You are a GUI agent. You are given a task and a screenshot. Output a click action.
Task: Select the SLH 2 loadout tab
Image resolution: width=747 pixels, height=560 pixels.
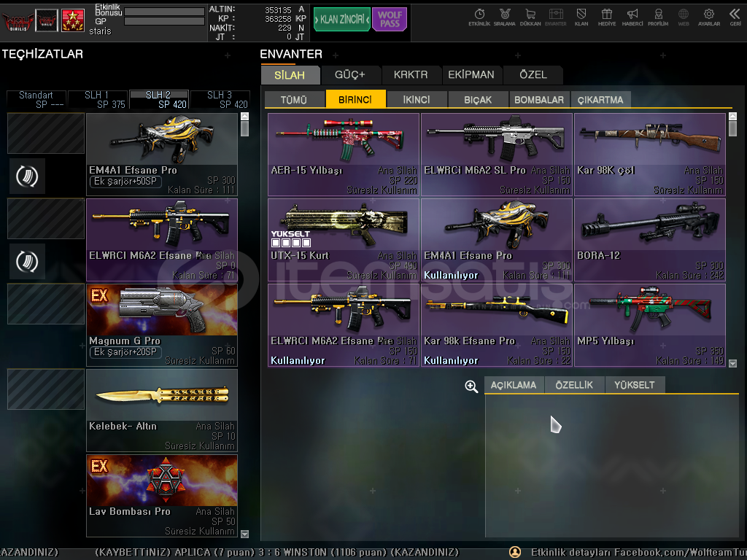159,99
